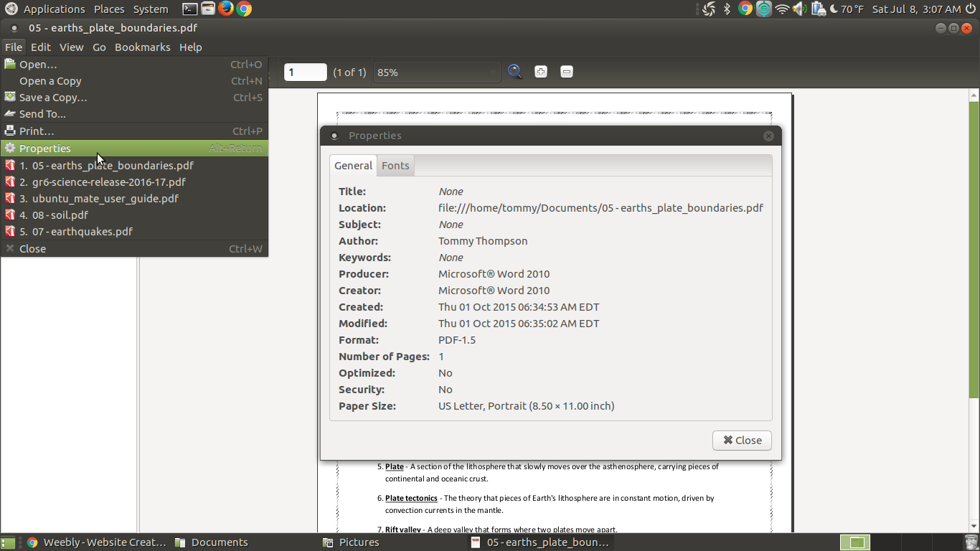Open the View menu
The width and height of the screenshot is (980, 551).
click(x=71, y=47)
